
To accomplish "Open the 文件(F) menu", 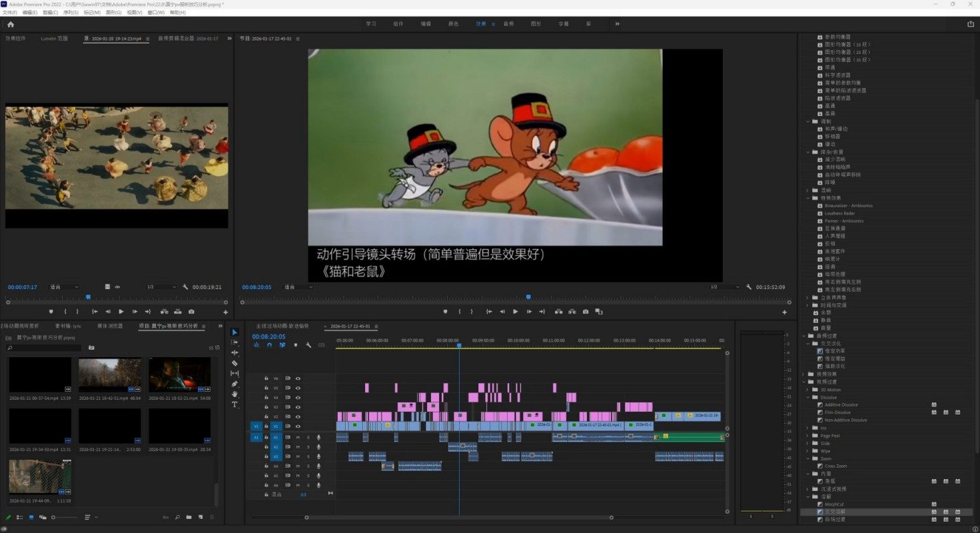I will coord(10,12).
